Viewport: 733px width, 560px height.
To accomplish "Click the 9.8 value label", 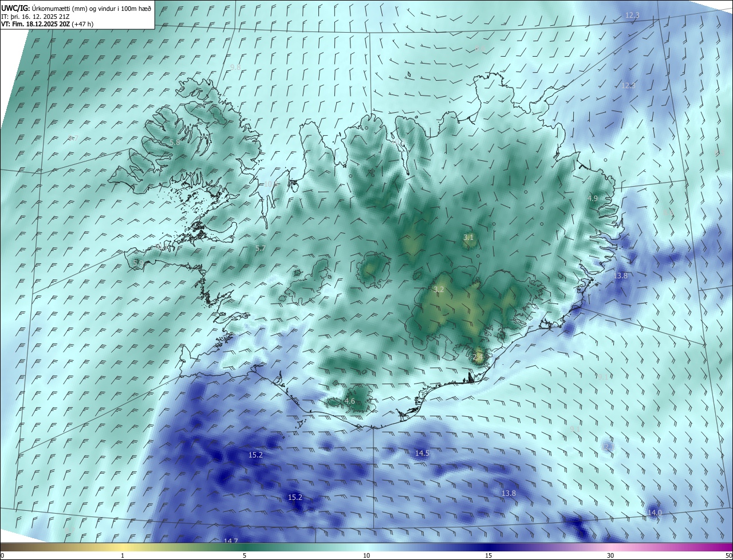I will click(x=235, y=68).
